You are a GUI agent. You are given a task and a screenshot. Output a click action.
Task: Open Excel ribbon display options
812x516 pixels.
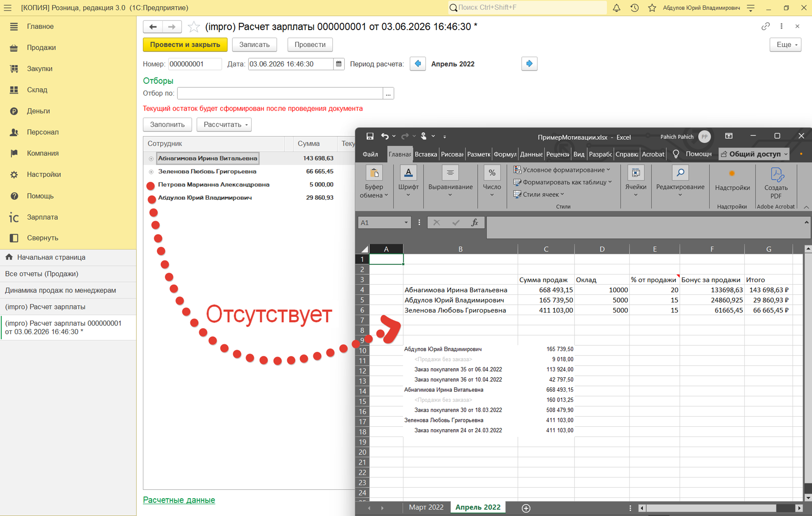pos(729,136)
